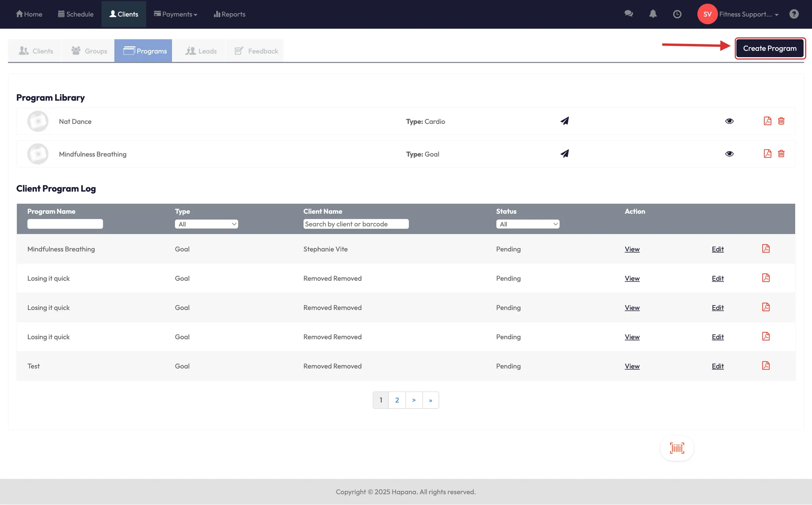Open the barcode scanner floating button
This screenshot has height=505, width=812.
pyautogui.click(x=677, y=448)
